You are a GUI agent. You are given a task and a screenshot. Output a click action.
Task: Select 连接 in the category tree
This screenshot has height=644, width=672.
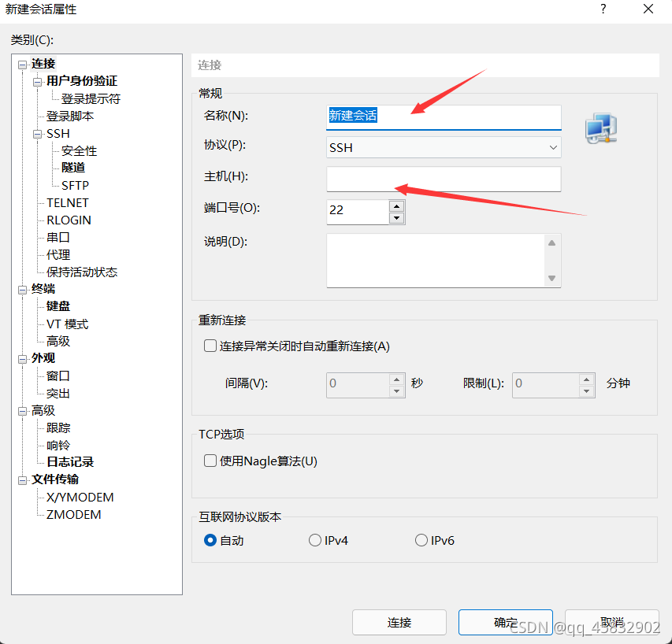43,64
